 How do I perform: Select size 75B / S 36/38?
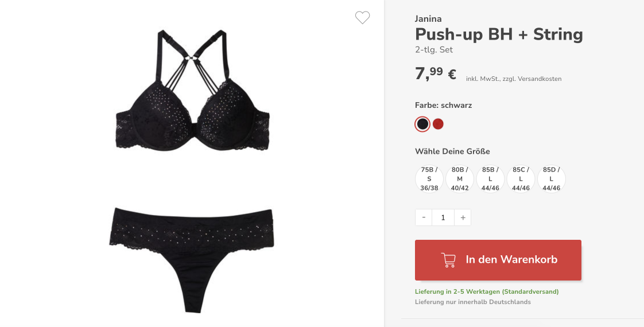[x=429, y=179]
